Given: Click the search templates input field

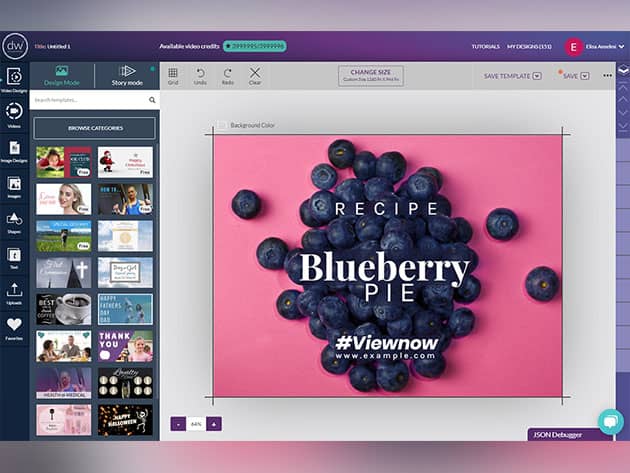Looking at the screenshot, I should (88, 100).
